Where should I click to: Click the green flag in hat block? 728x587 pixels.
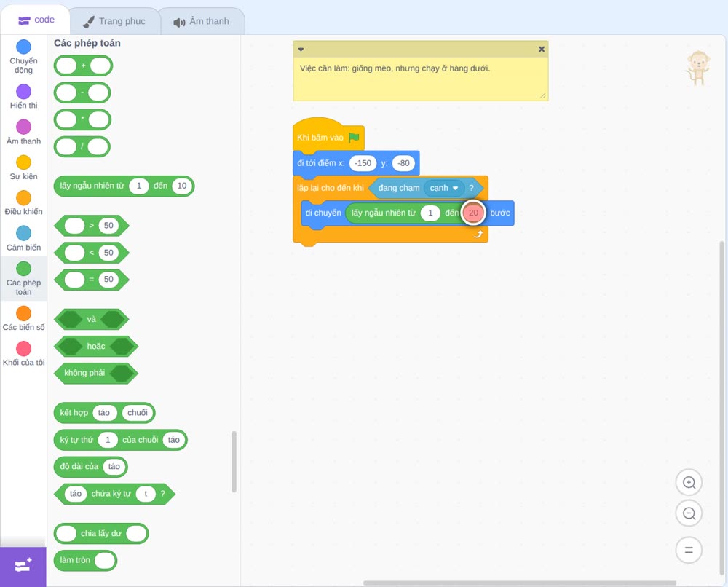point(354,138)
